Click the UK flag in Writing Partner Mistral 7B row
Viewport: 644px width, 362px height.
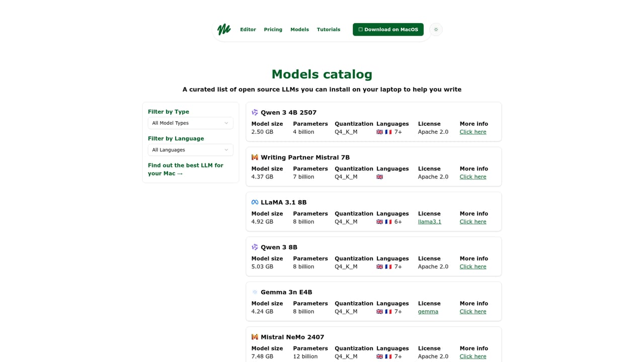(380, 177)
